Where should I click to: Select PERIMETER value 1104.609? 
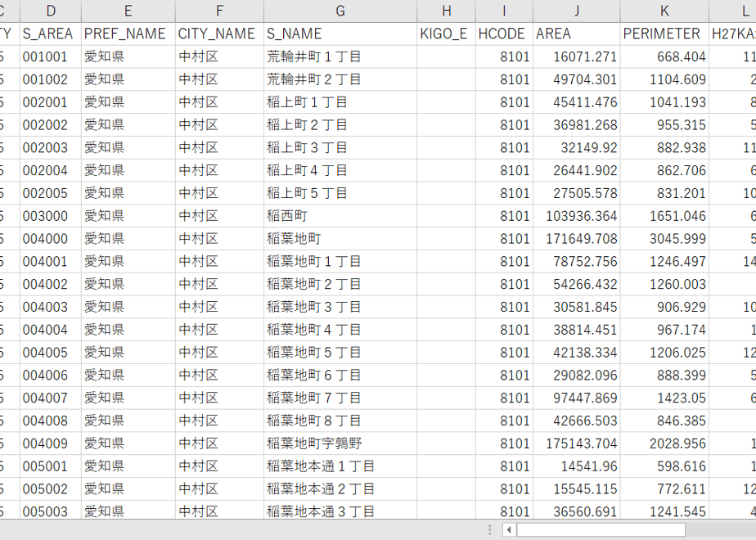pyautogui.click(x=664, y=79)
